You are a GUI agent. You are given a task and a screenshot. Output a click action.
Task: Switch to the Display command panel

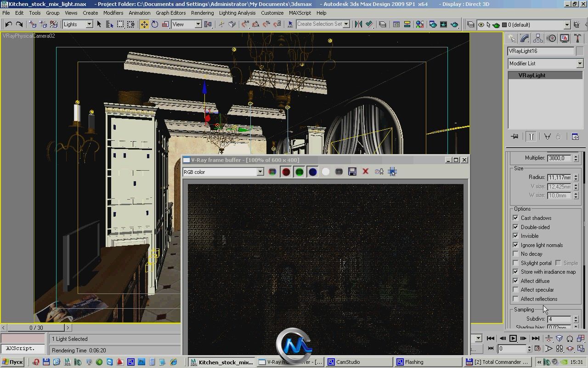point(565,39)
